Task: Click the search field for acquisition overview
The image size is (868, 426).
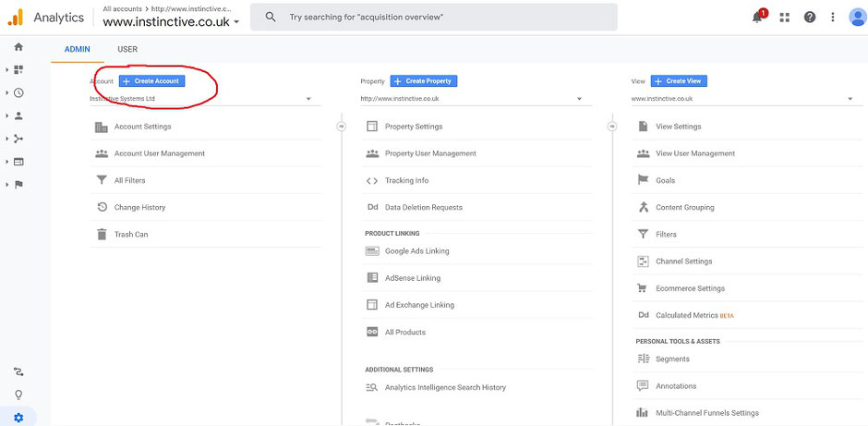Action: [433, 18]
